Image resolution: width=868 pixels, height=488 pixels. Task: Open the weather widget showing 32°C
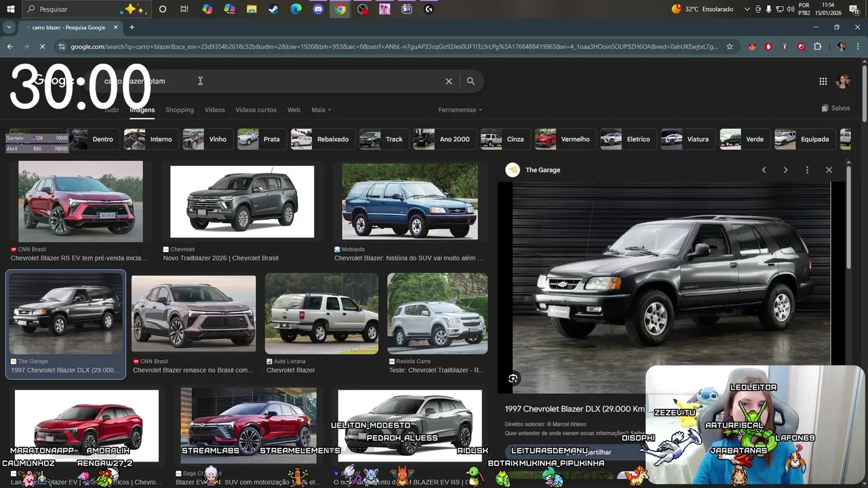[x=703, y=9]
